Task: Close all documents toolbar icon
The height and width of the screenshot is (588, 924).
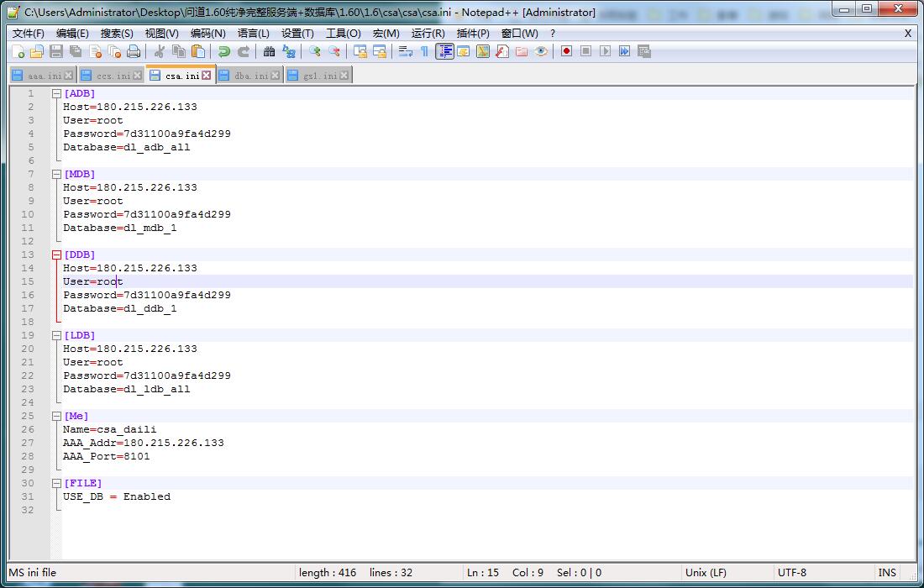Action: coord(114,52)
